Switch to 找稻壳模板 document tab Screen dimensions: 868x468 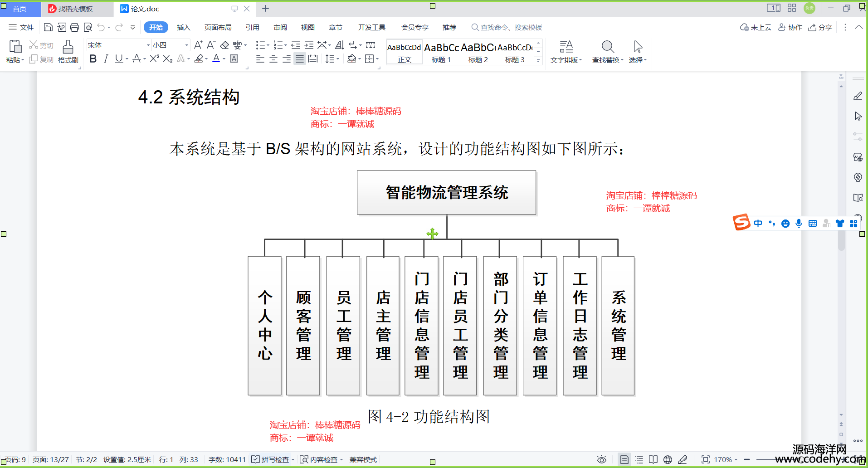76,9
